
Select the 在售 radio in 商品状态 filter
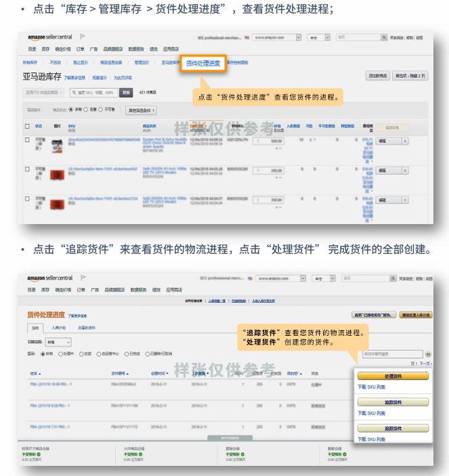coord(85,110)
